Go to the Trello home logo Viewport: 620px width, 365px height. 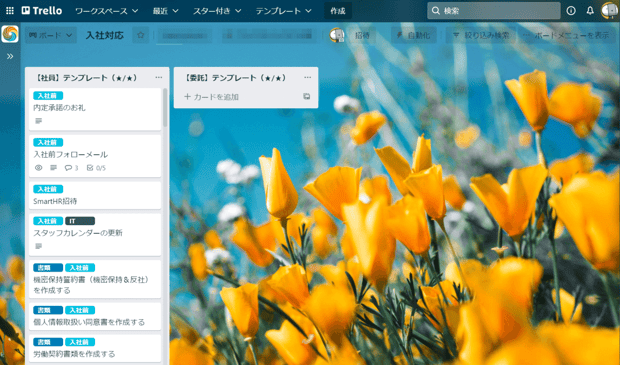pos(42,11)
